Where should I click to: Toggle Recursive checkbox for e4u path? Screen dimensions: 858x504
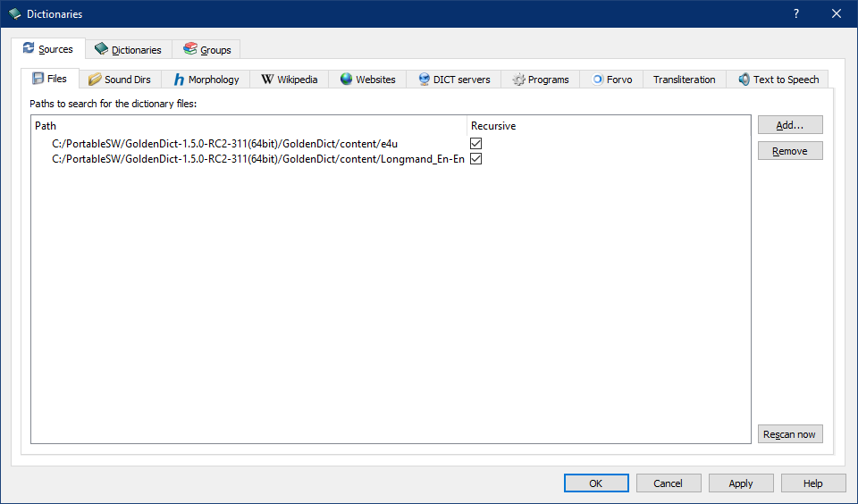(476, 143)
